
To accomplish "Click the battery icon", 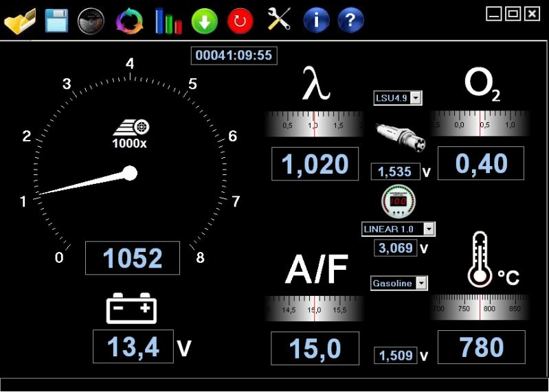I will pos(131,308).
